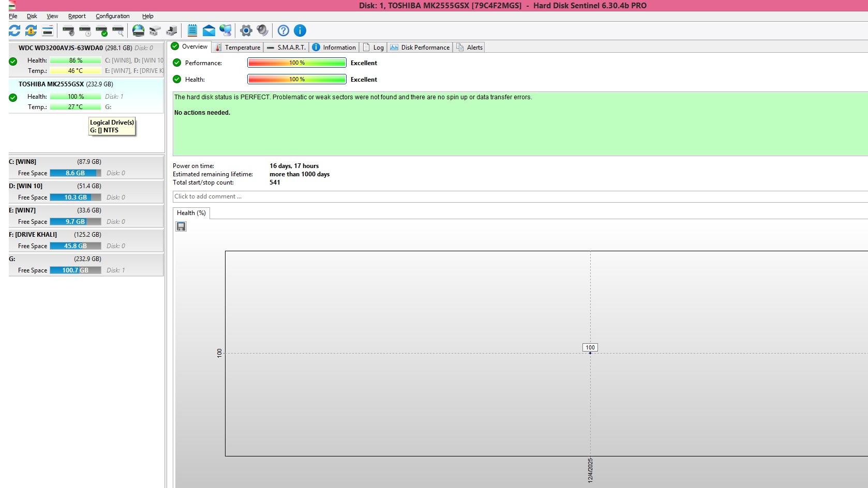This screenshot has width=868, height=488.
Task: Open the blue notepad report icon
Action: click(192, 30)
